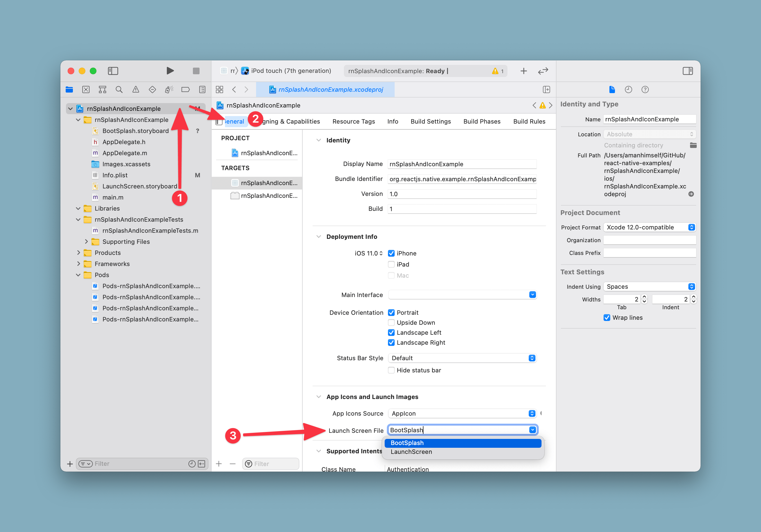Open the source control navigator

click(86, 89)
